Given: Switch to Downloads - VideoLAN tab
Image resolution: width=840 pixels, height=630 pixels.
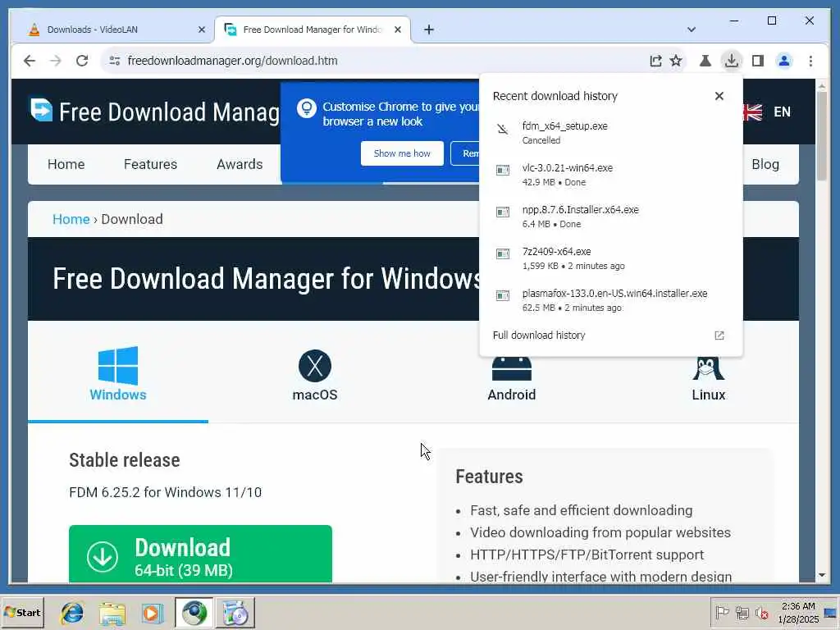Looking at the screenshot, I should [111, 30].
